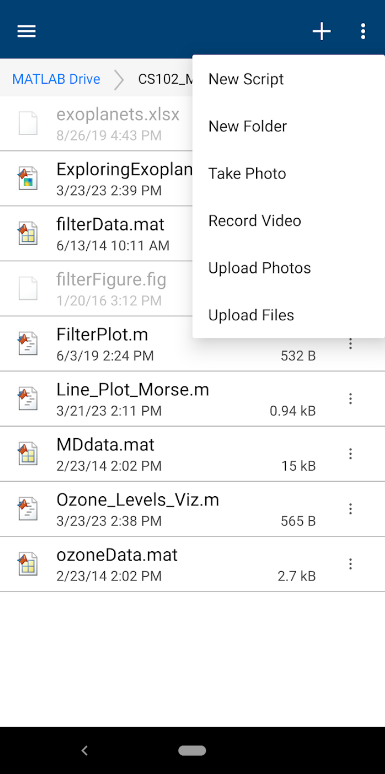Open more options for Line_Plot_Morse.m

click(x=350, y=398)
